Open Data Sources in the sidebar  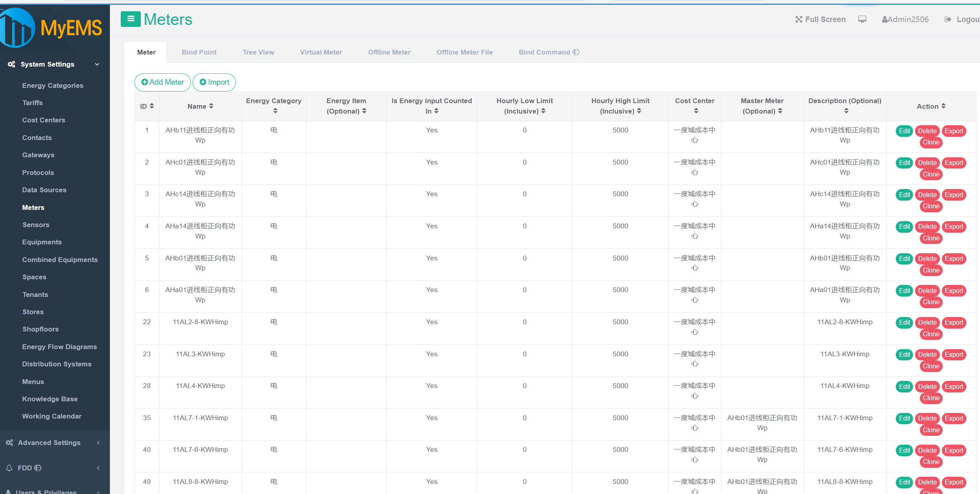(44, 190)
